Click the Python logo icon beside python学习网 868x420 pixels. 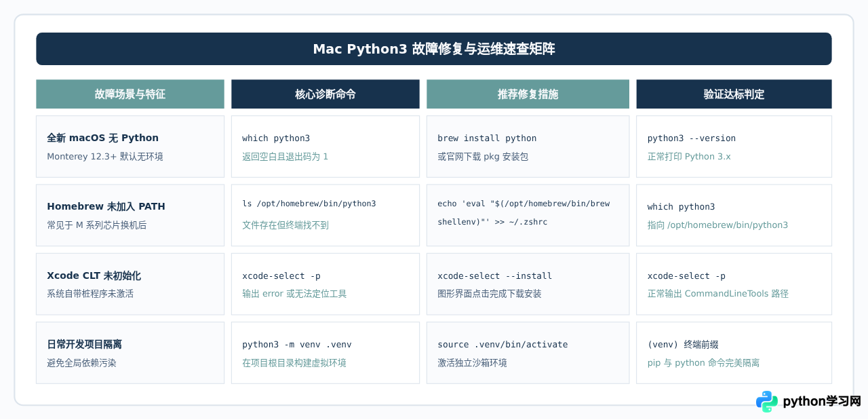(x=767, y=401)
